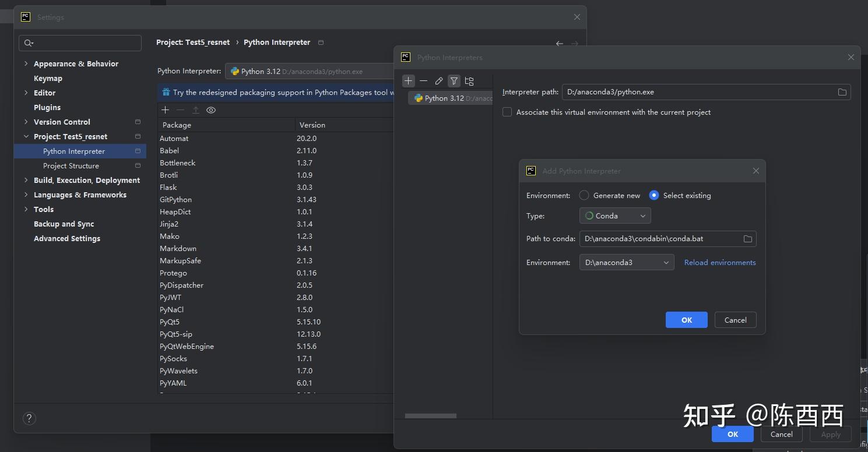
Task: Enable Associate this virtual environment checkbox
Action: (x=507, y=112)
